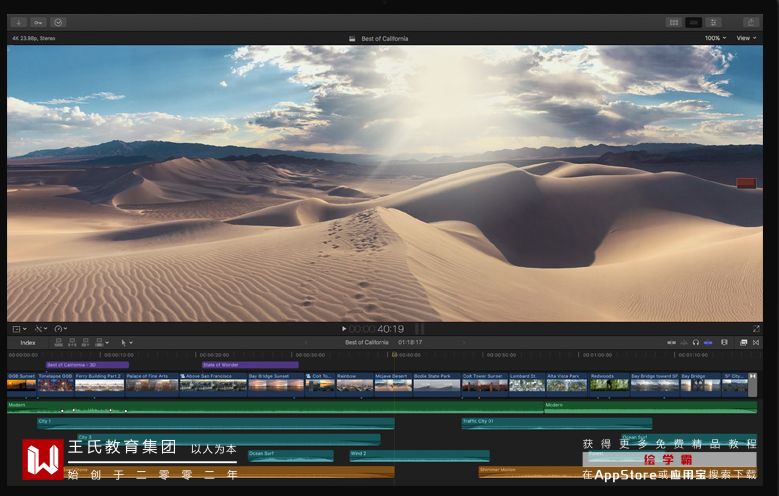Image resolution: width=779 pixels, height=496 pixels.
Task: Open the edit mode dropdown arrow
Action: click(107, 343)
